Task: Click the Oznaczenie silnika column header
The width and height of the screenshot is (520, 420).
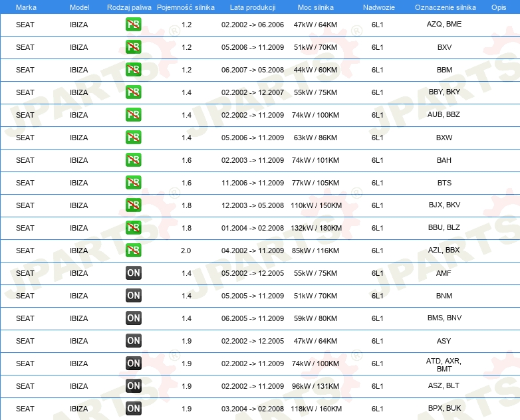Action: (x=446, y=7)
